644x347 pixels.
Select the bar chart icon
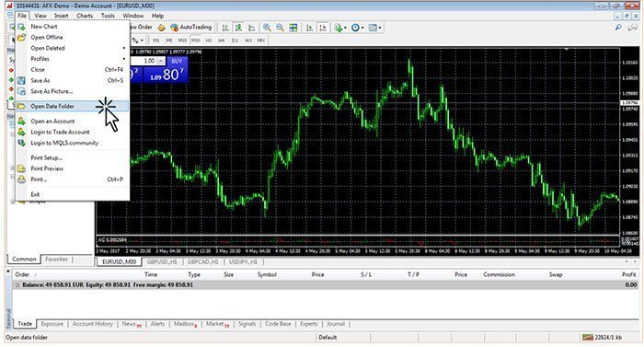pyautogui.click(x=225, y=28)
